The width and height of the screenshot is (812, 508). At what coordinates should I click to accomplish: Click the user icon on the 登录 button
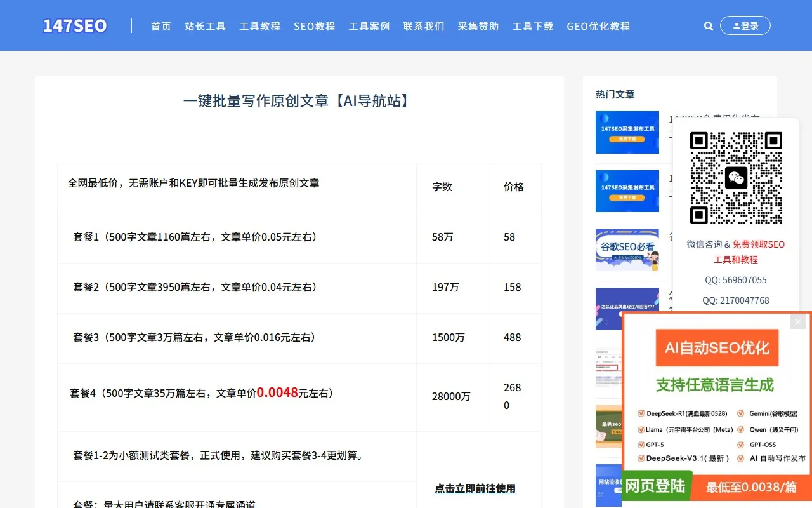tap(736, 25)
